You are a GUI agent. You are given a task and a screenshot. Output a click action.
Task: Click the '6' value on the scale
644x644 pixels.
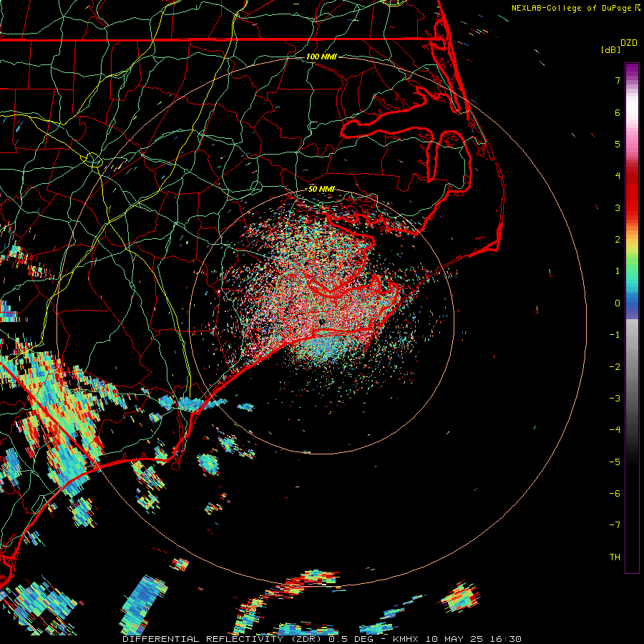(618, 112)
